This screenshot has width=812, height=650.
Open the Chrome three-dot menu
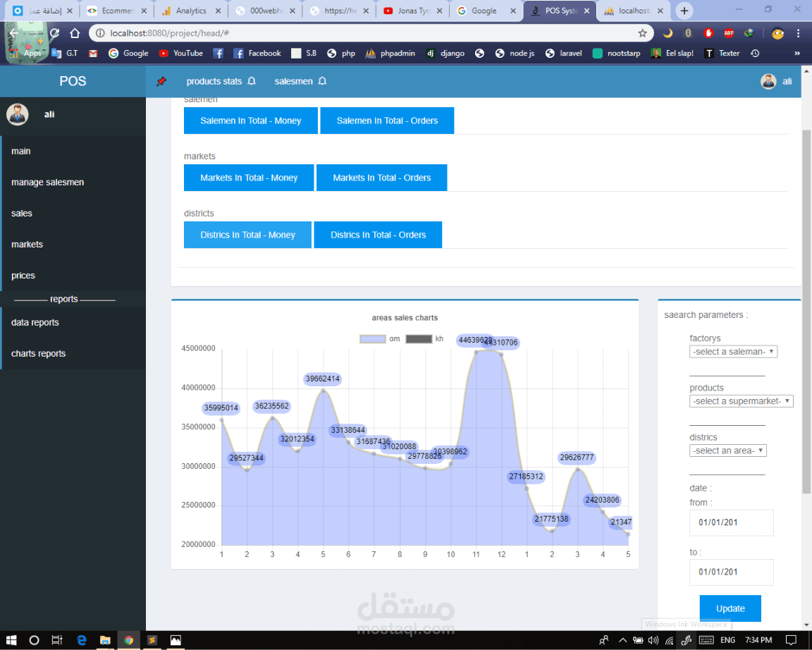[x=798, y=33]
